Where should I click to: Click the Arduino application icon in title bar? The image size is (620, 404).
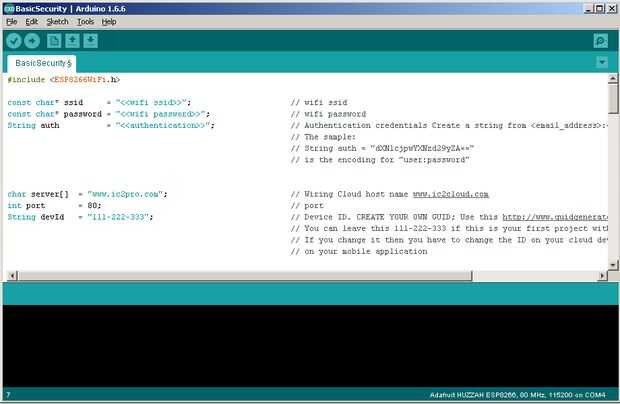[x=9, y=9]
